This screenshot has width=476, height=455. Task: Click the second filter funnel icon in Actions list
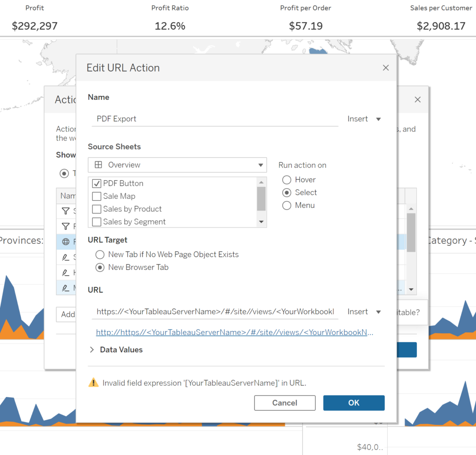65,226
